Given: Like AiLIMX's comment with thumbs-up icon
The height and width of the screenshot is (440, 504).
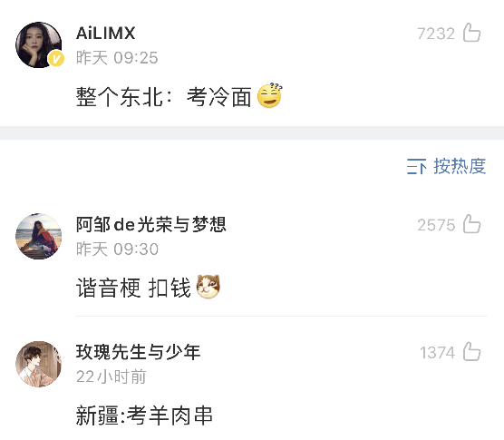Looking at the screenshot, I should [x=471, y=33].
